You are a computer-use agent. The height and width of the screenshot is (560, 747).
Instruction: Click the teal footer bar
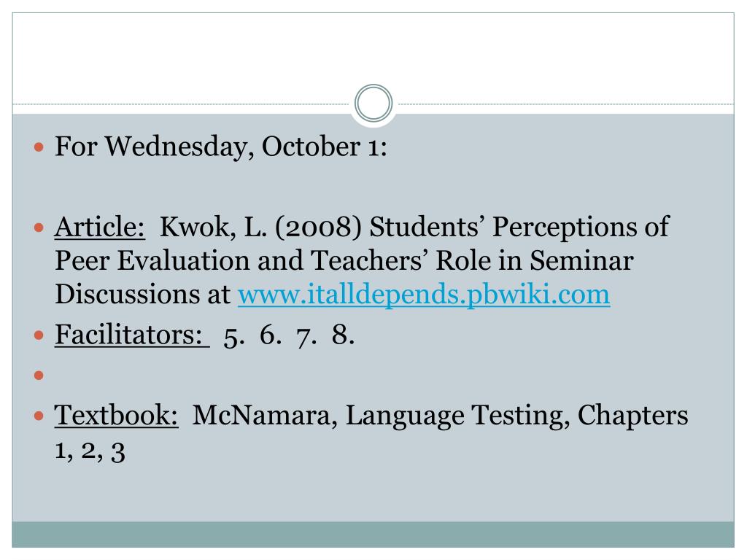pos(373,534)
